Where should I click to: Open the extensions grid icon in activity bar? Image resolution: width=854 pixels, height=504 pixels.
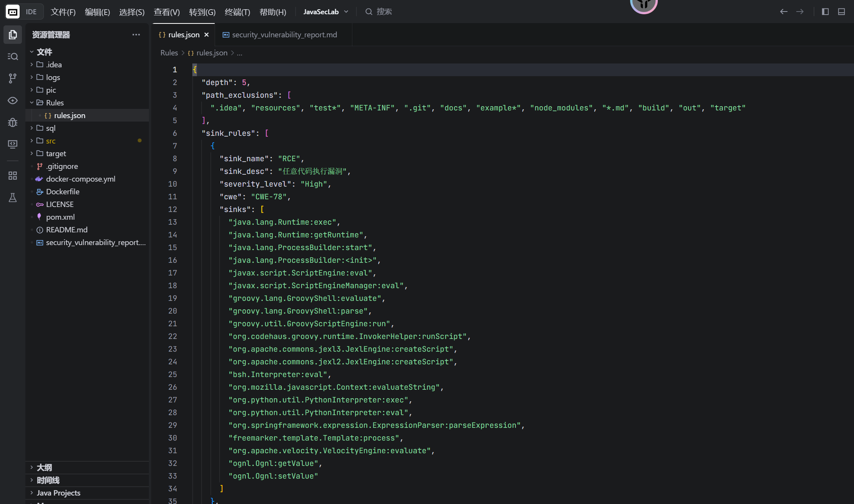13,176
